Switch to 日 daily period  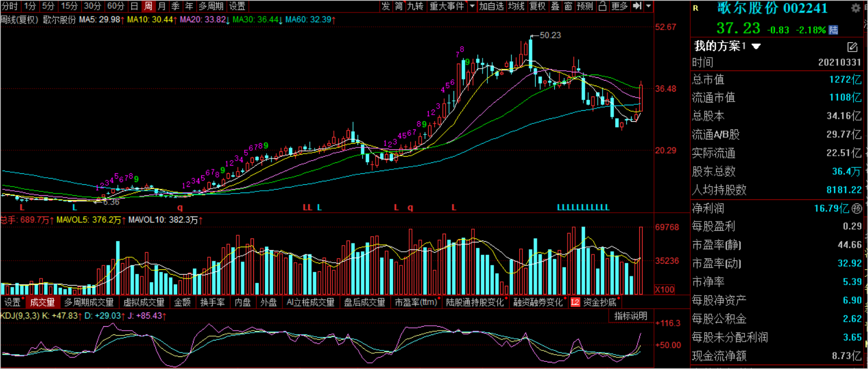click(x=134, y=6)
